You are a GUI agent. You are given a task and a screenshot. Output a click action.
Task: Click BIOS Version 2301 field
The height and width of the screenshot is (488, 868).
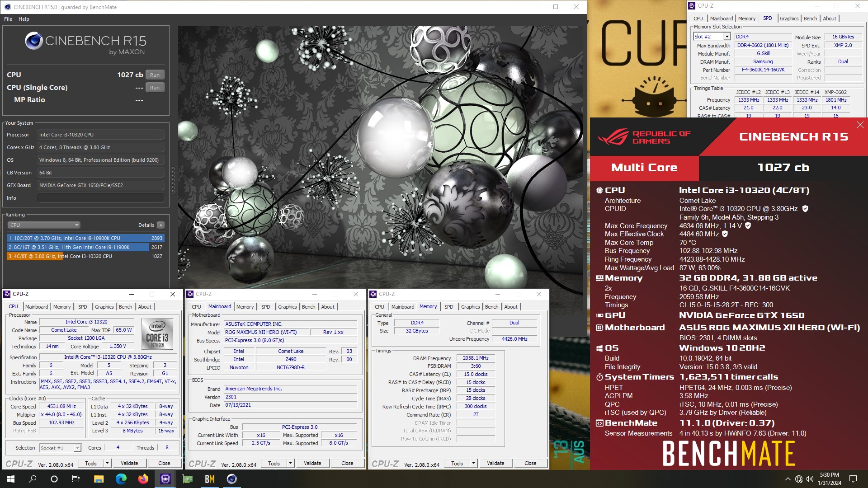coord(290,397)
